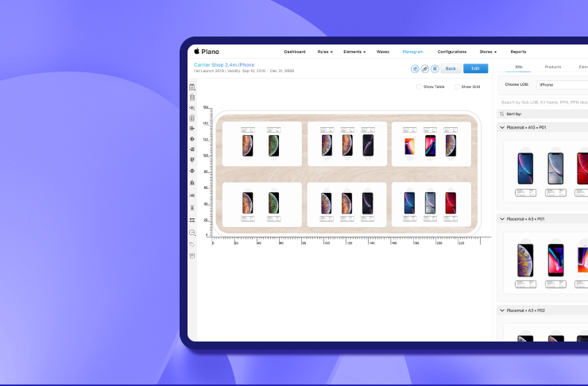
Task: Click the blue Edit button
Action: pos(475,68)
